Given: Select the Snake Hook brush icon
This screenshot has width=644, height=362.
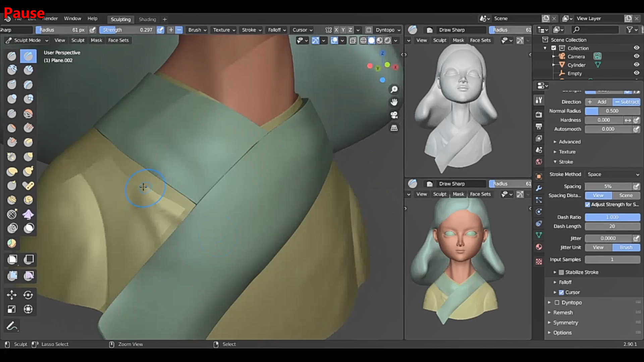Looking at the screenshot, I should click(x=28, y=171).
